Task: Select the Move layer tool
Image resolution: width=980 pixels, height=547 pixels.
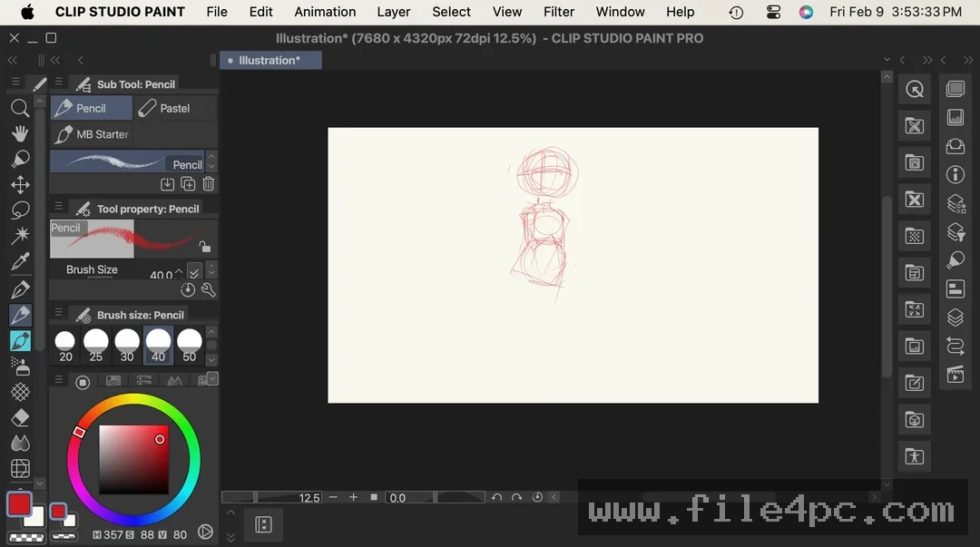Action: (20, 184)
